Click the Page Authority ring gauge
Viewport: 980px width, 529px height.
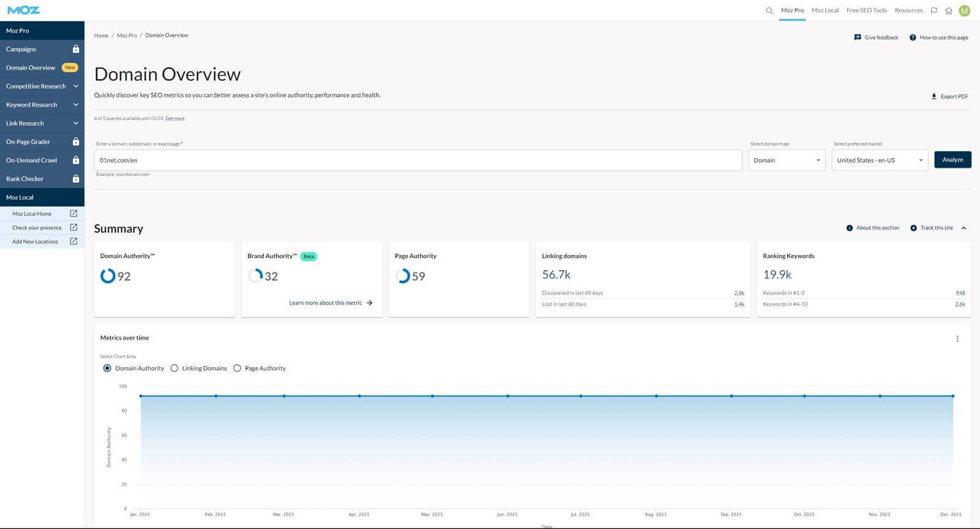(402, 276)
